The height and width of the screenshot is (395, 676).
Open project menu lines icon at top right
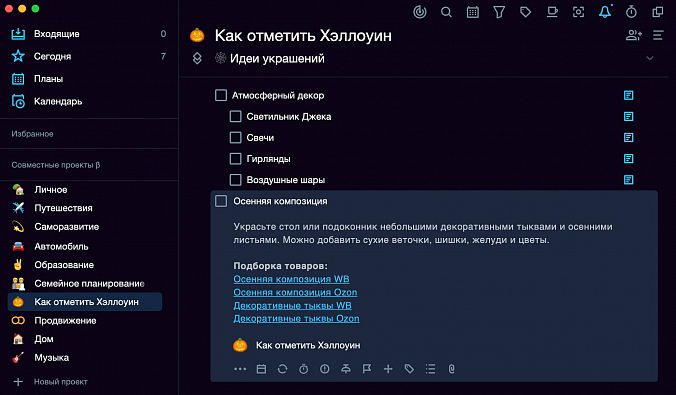click(x=658, y=35)
